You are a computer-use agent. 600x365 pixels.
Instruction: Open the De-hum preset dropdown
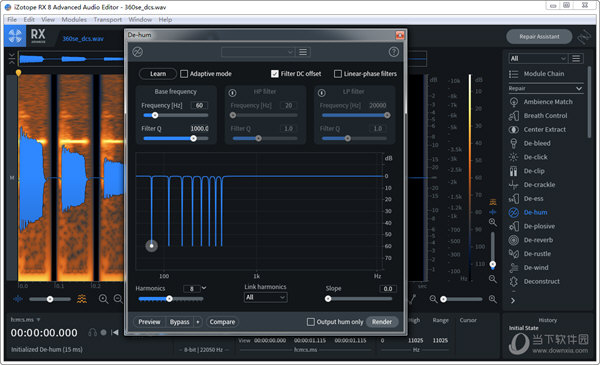(x=258, y=52)
